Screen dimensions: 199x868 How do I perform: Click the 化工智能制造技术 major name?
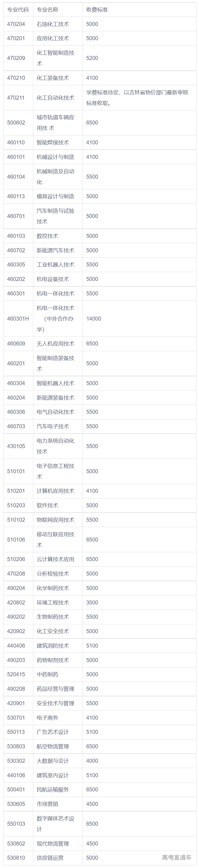[55, 58]
